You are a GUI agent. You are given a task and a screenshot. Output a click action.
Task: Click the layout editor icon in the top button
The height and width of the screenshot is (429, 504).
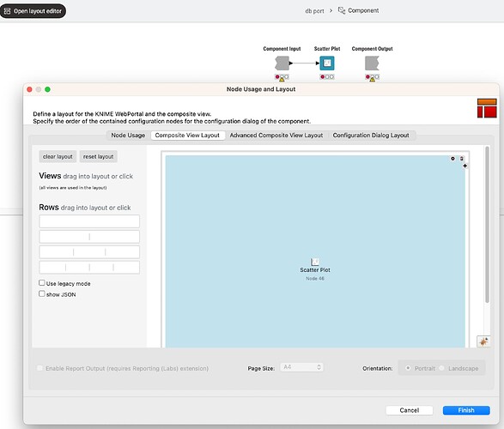pyautogui.click(x=8, y=11)
